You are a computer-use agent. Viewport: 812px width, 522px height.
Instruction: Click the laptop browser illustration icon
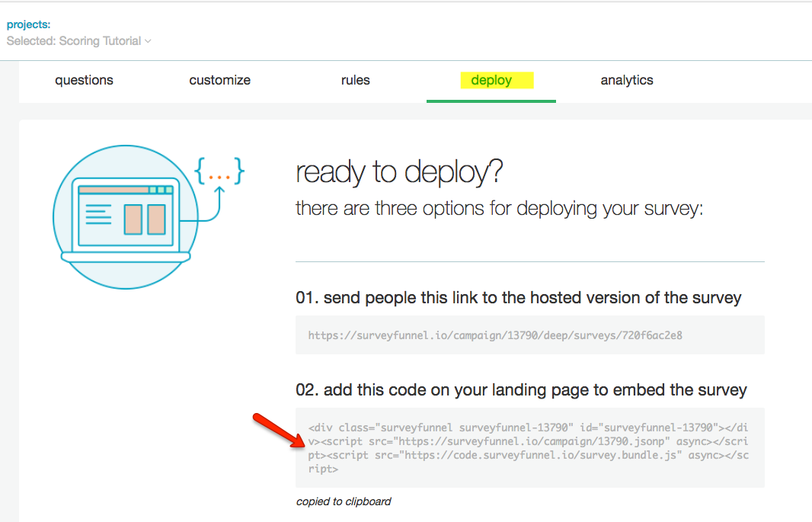coord(126,216)
